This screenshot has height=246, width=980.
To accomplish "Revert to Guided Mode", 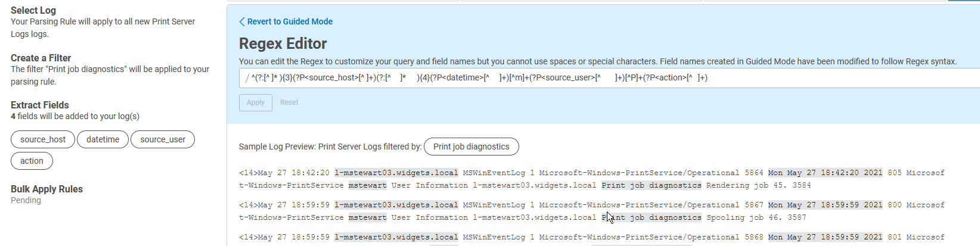I will 290,21.
